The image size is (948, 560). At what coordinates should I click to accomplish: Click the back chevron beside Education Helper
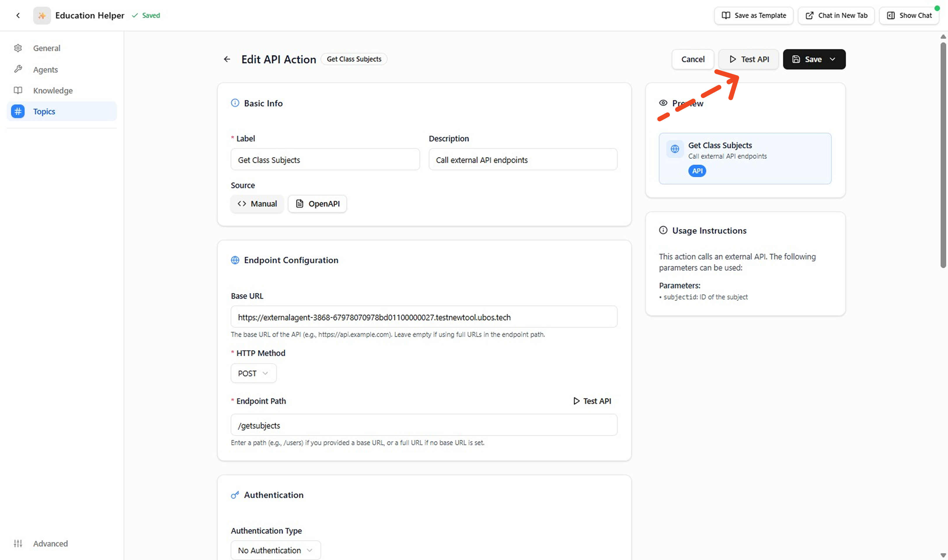tap(18, 15)
